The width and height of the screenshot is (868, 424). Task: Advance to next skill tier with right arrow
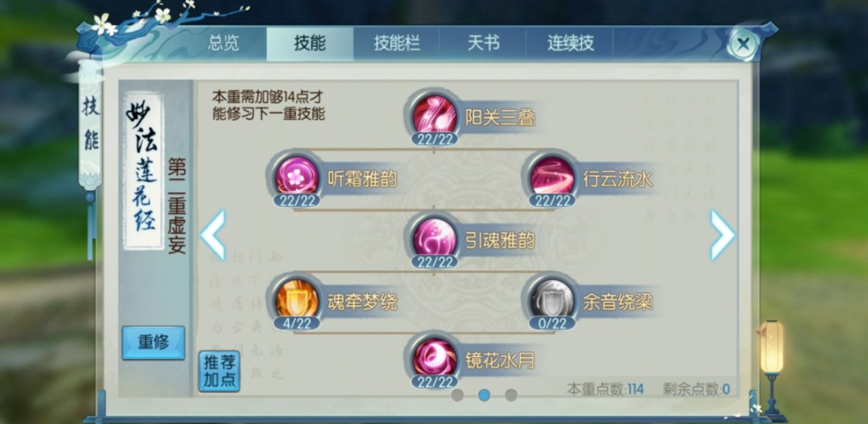[x=722, y=235]
